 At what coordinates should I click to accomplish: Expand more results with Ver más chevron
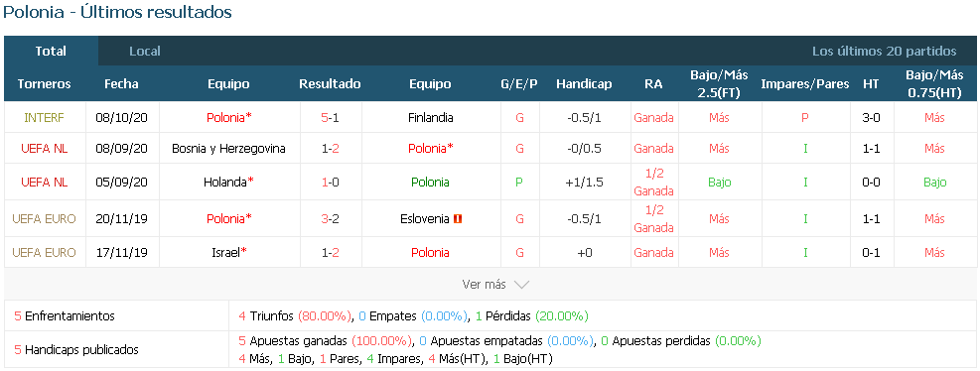click(521, 285)
